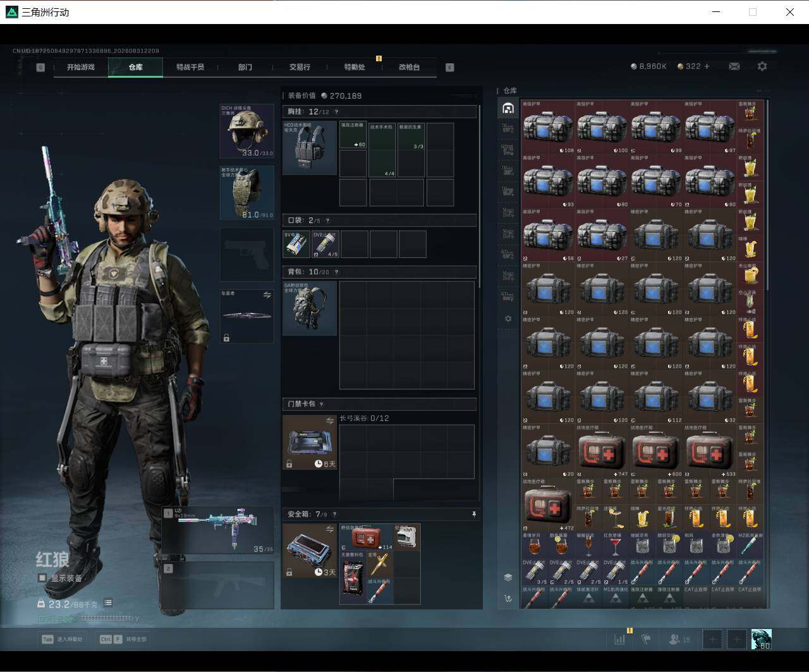Click the 8,960K currency balance

[x=648, y=66]
